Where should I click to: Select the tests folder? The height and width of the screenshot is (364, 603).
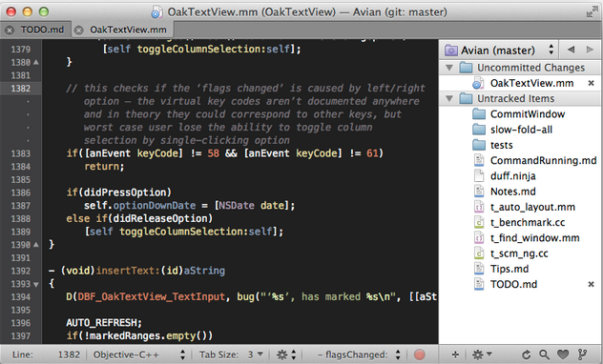(502, 145)
